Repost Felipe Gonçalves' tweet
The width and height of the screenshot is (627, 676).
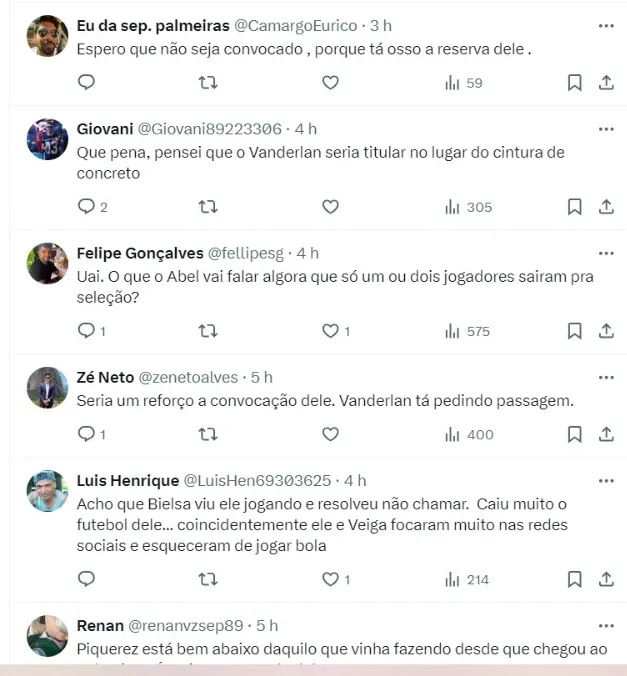click(x=208, y=331)
